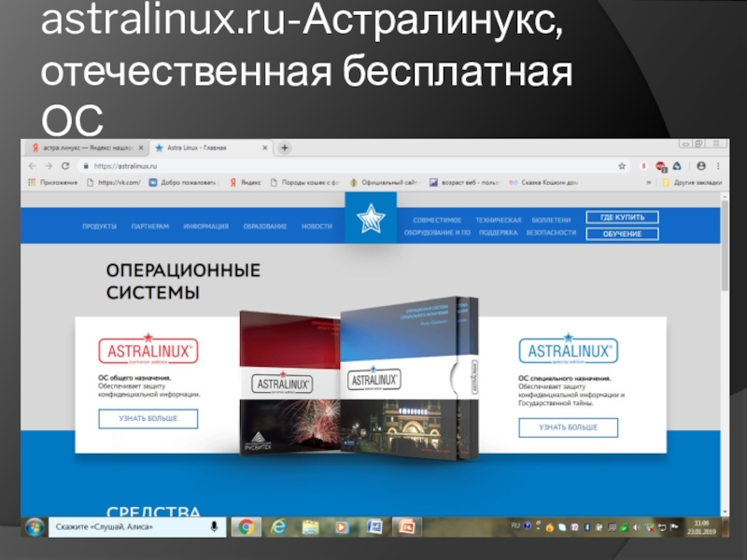Click the Yandex extension icon in toolbar
Viewport: 747px width, 560px height.
tap(643, 166)
